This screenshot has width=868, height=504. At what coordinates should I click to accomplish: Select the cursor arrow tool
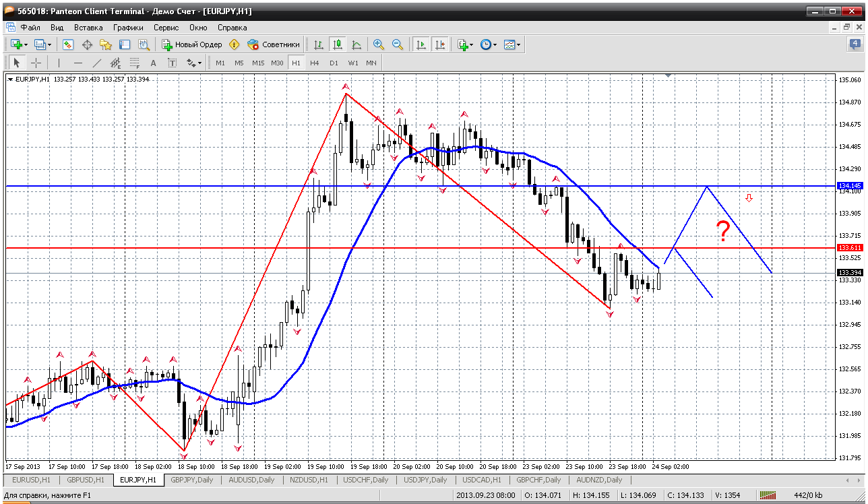(17, 63)
